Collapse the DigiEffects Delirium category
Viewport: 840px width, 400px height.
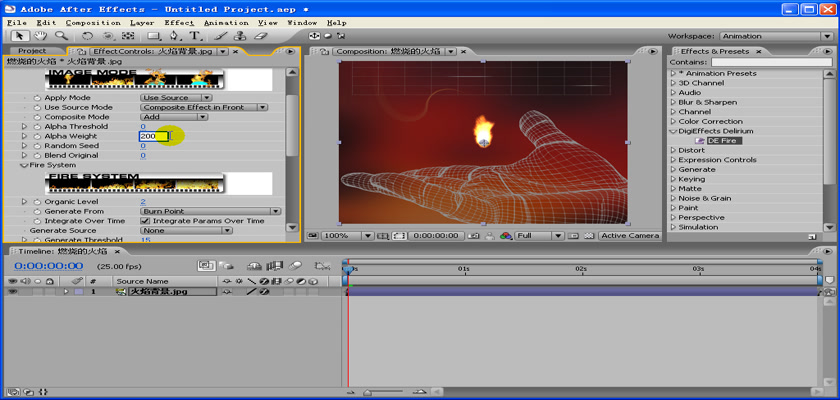click(673, 131)
